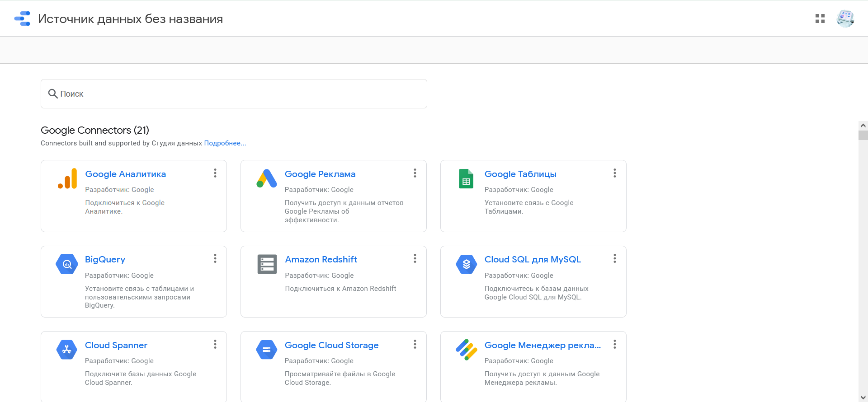This screenshot has height=402, width=868.
Task: Click the Data Studio logo icon
Action: 22,19
